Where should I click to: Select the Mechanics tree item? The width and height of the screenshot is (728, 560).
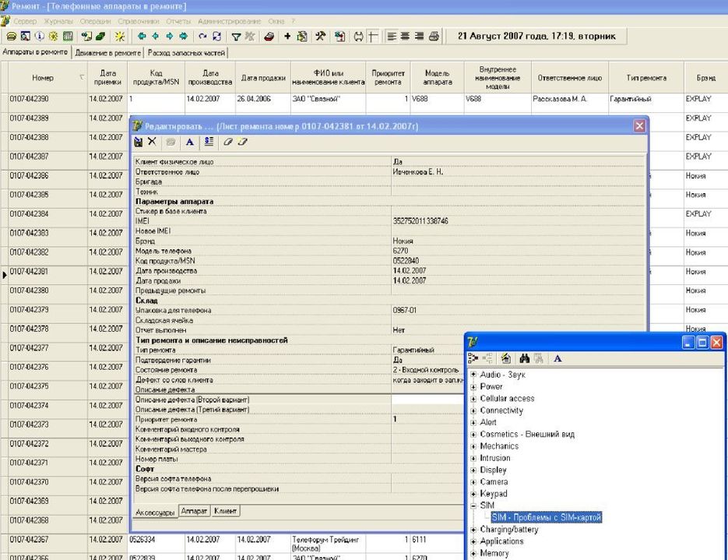pyautogui.click(x=499, y=446)
